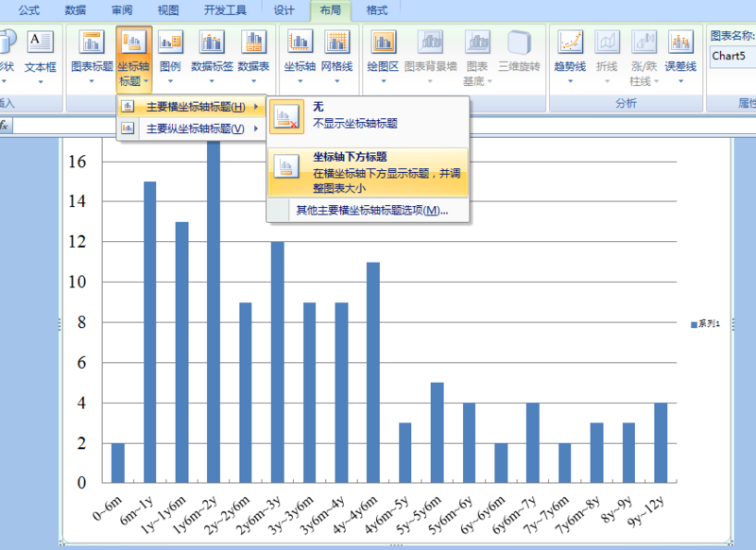Expand the arrow under 图例
The height and width of the screenshot is (550, 756).
tap(170, 81)
